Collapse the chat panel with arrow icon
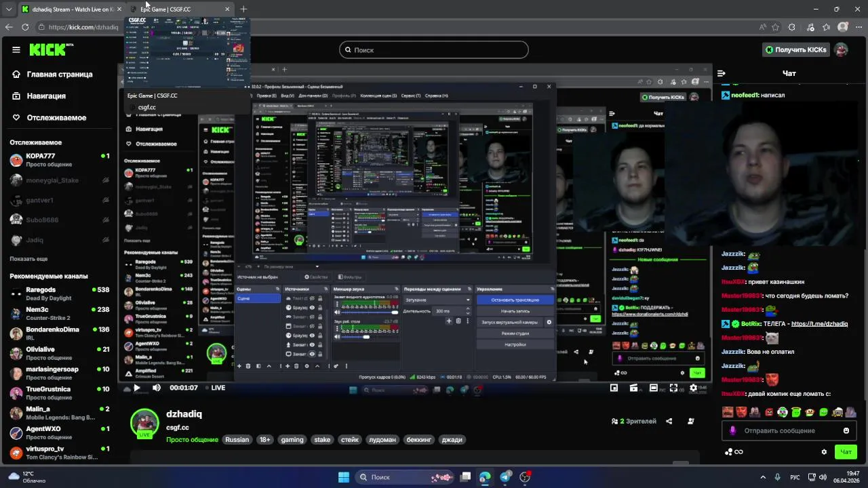The width and height of the screenshot is (868, 488). pos(722,73)
